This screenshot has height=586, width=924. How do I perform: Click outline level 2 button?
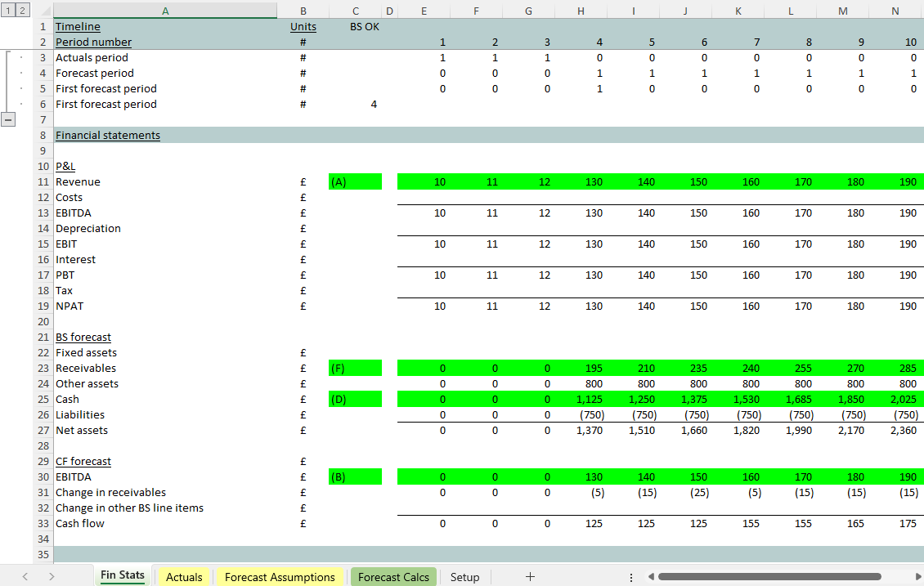pyautogui.click(x=23, y=10)
